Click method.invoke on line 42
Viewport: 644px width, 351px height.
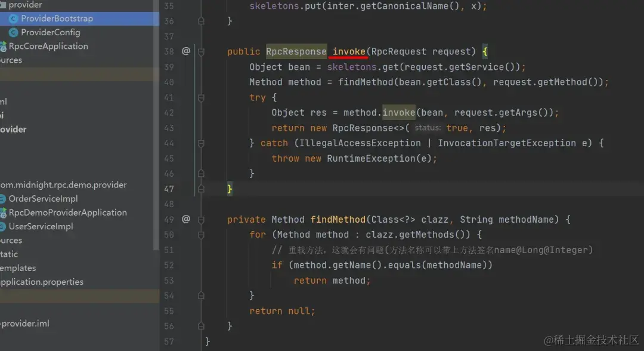379,112
